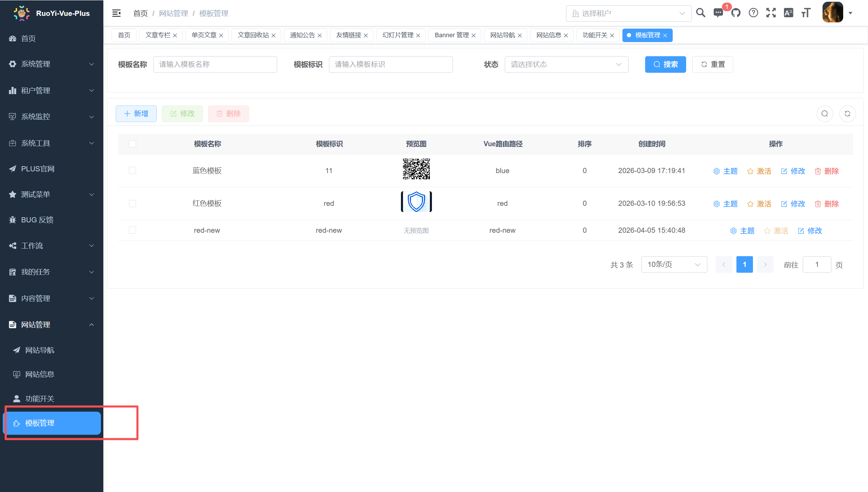
Task: Collapse the sidebar menu
Action: tap(116, 13)
